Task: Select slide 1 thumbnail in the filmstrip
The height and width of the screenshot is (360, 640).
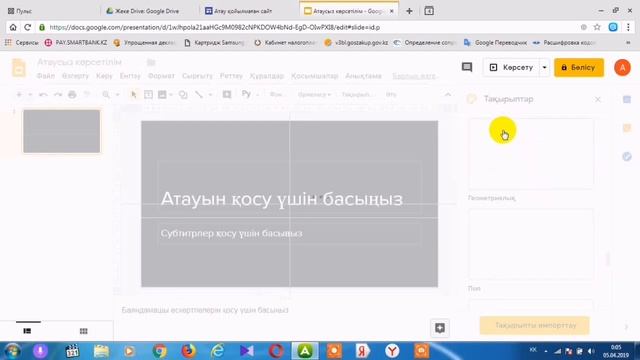Action: pos(62,131)
